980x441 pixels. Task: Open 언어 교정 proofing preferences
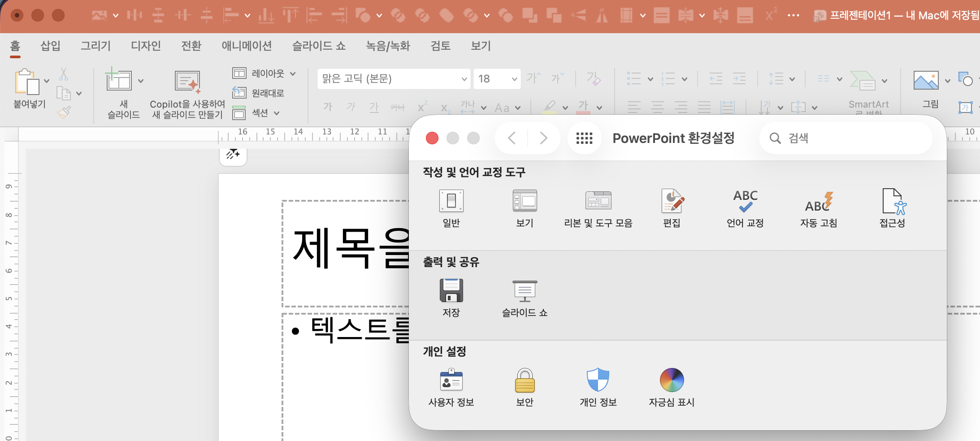click(745, 208)
